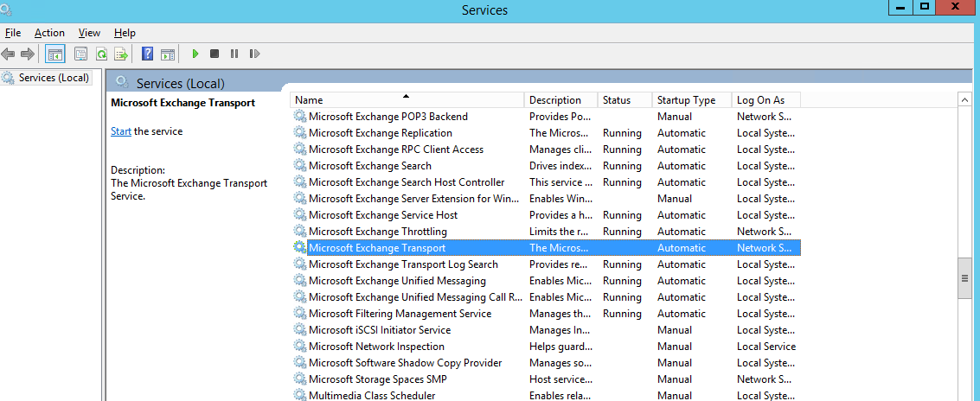Click gear icon beside Microsoft Network Inspection
Screen dimensions: 980x401
300,346
